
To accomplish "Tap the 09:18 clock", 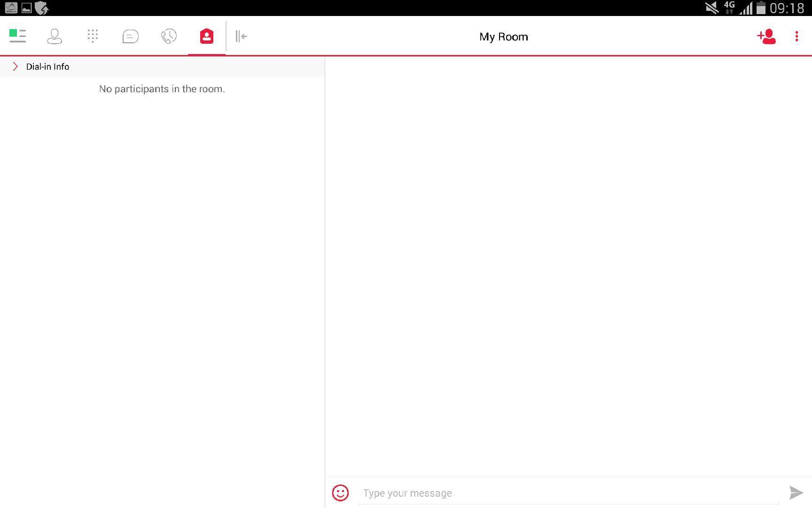I will (x=787, y=8).
